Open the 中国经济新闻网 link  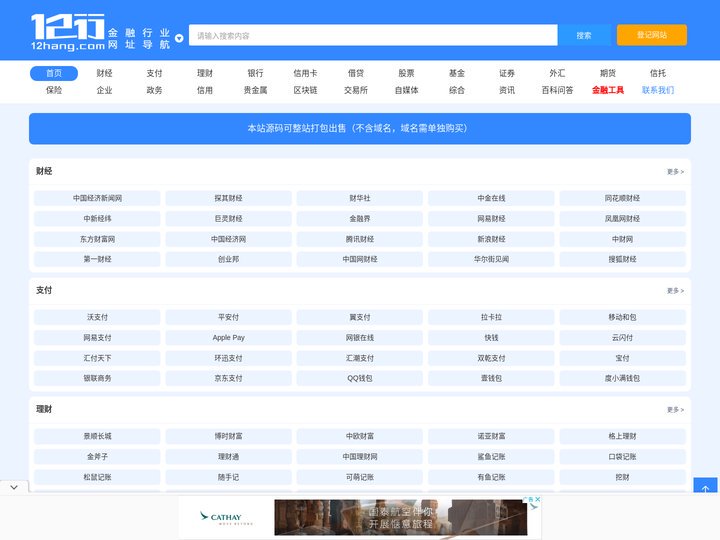[x=97, y=198]
